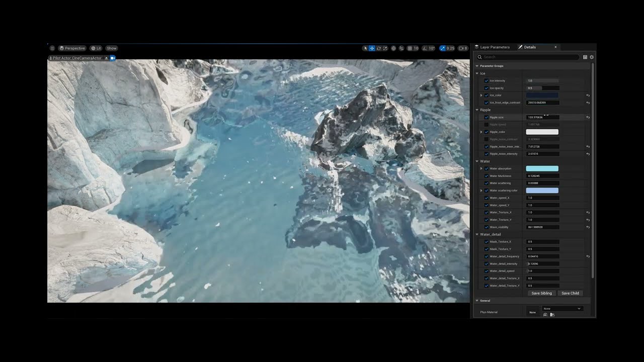Open the Lit view mode menu
644x362 pixels.
(x=96, y=48)
